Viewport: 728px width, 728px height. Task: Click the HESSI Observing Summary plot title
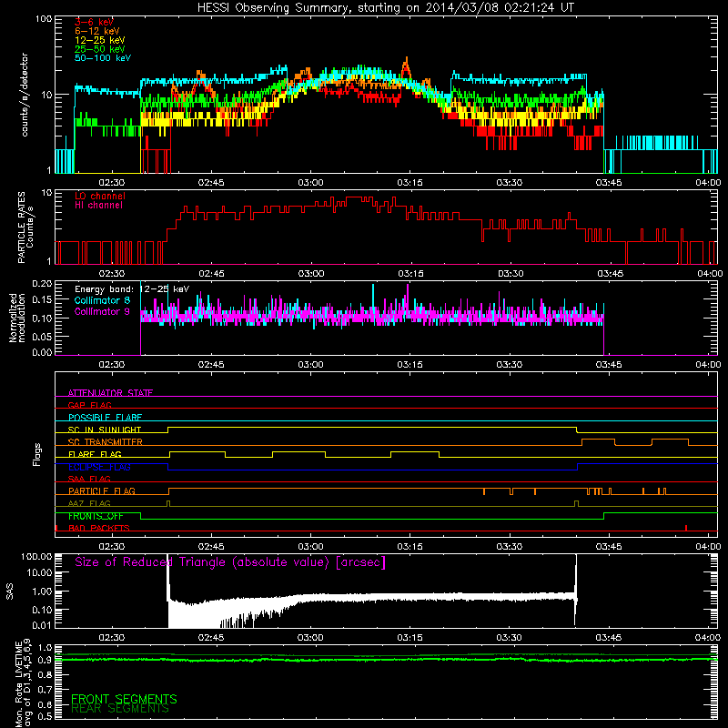coord(386,7)
